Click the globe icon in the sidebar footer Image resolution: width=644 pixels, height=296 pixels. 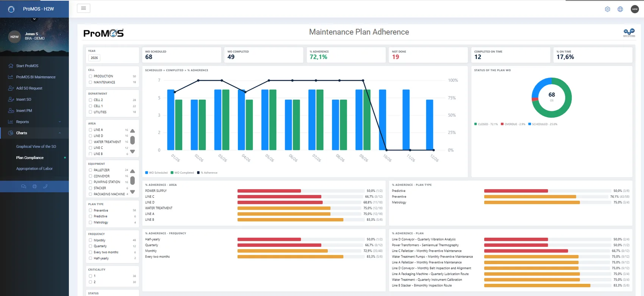coord(34,186)
